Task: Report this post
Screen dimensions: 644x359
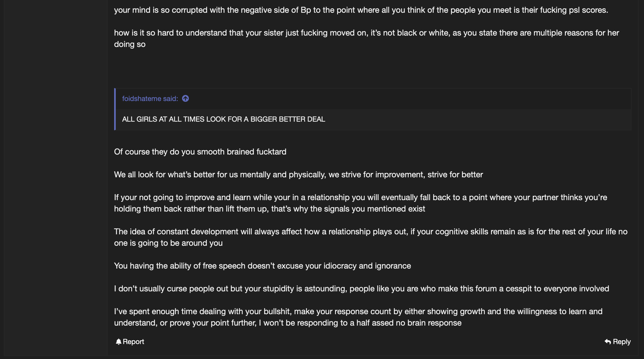Action: pos(130,342)
